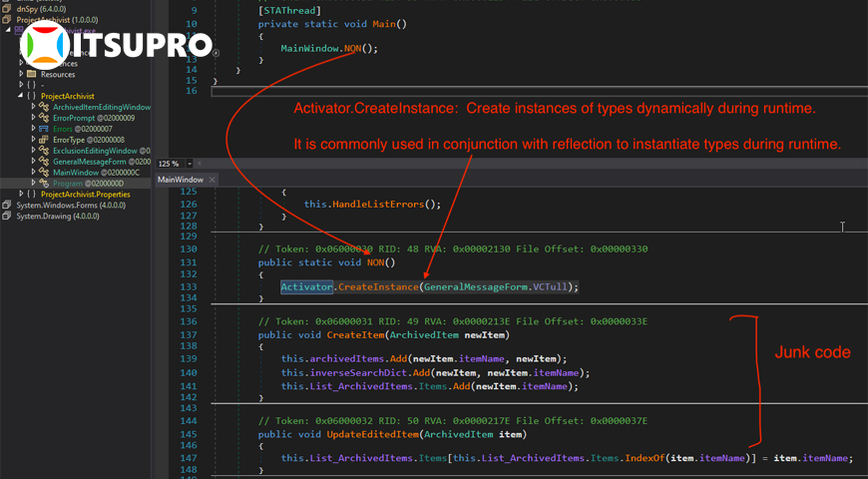Expand the Resources folder node

pyautogui.click(x=22, y=74)
